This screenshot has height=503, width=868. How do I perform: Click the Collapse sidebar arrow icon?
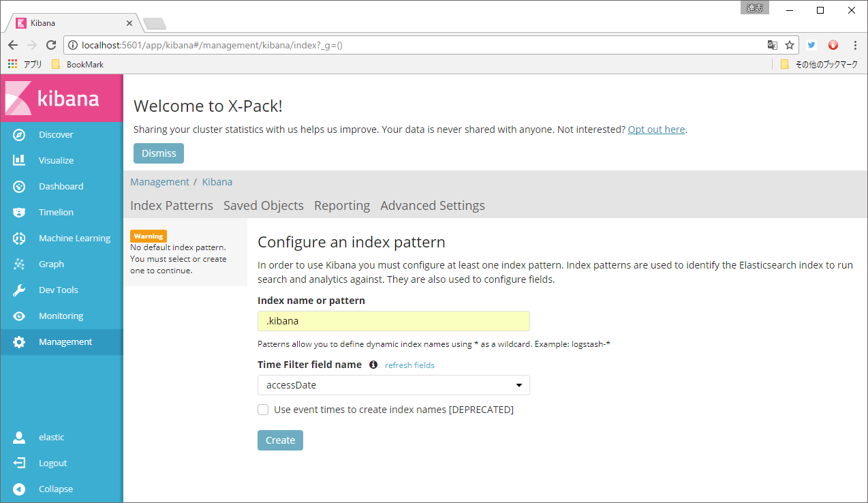19,489
